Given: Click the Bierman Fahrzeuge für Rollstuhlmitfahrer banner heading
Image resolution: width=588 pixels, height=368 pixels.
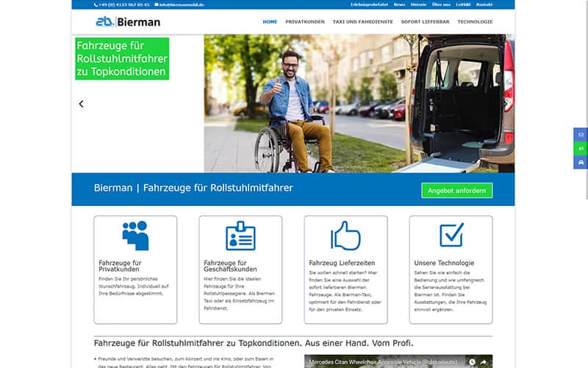Looking at the screenshot, I should pos(193,188).
